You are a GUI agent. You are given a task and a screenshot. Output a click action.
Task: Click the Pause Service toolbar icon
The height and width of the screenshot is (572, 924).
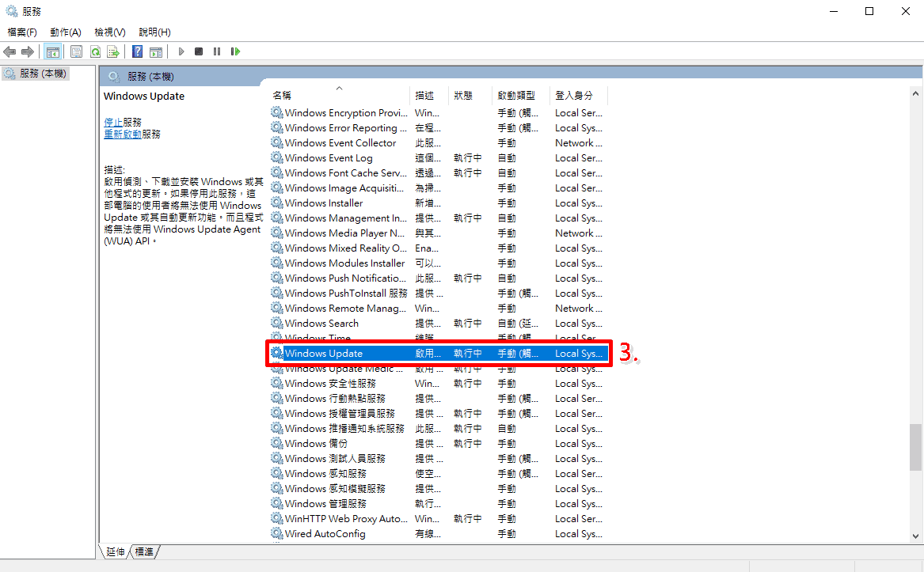[217, 52]
